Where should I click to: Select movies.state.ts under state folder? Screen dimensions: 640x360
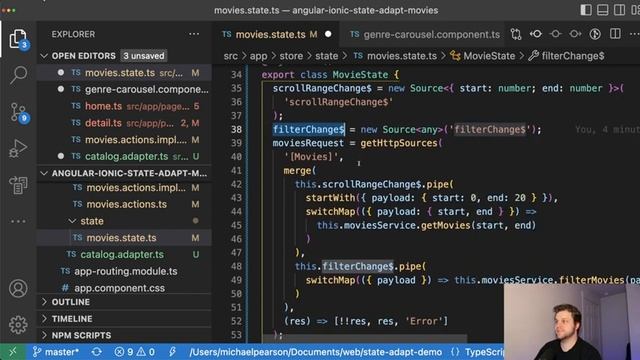[124, 238]
